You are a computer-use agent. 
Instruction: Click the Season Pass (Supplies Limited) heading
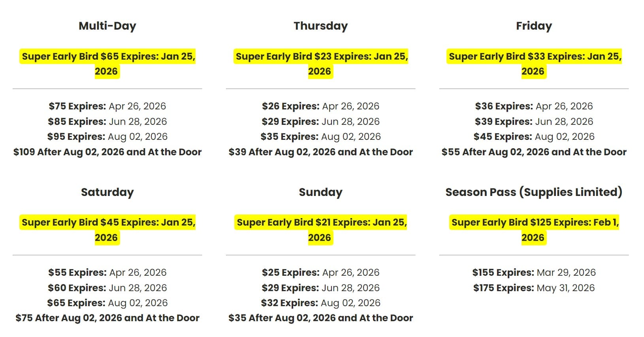534,192
